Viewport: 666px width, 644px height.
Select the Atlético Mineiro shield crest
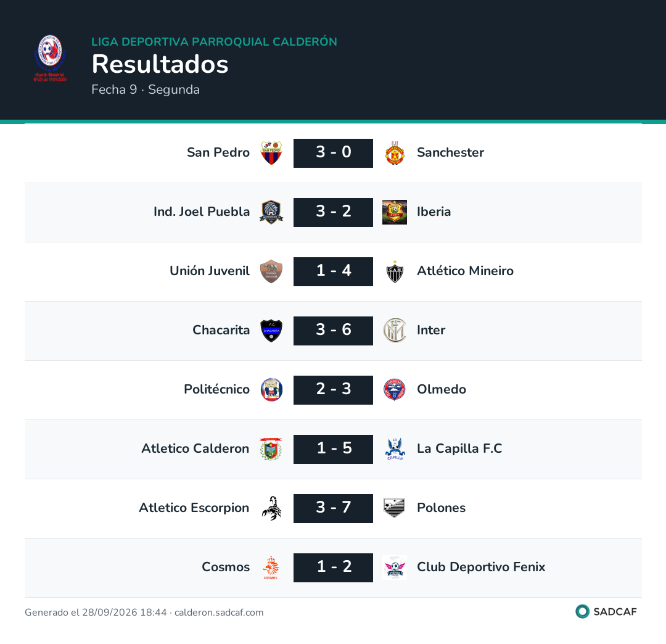coord(395,271)
